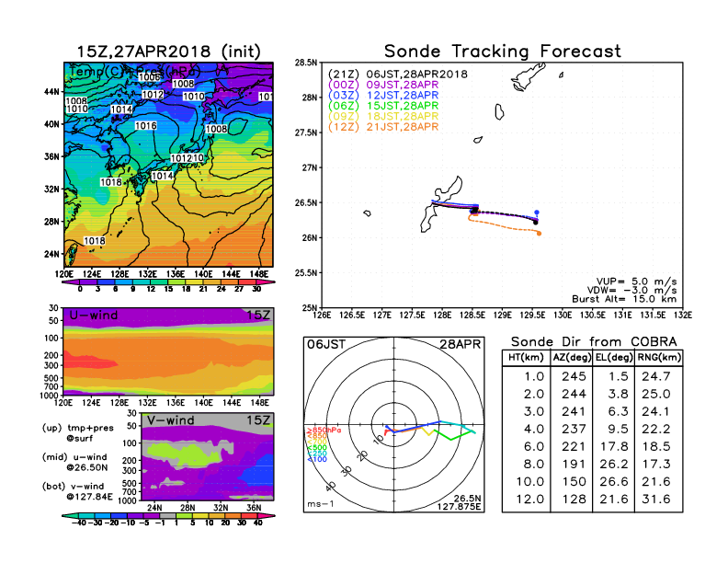Viewport: 728px width, 563px height.
Task: Click the "U-wind" panel label
Action: 94,316
